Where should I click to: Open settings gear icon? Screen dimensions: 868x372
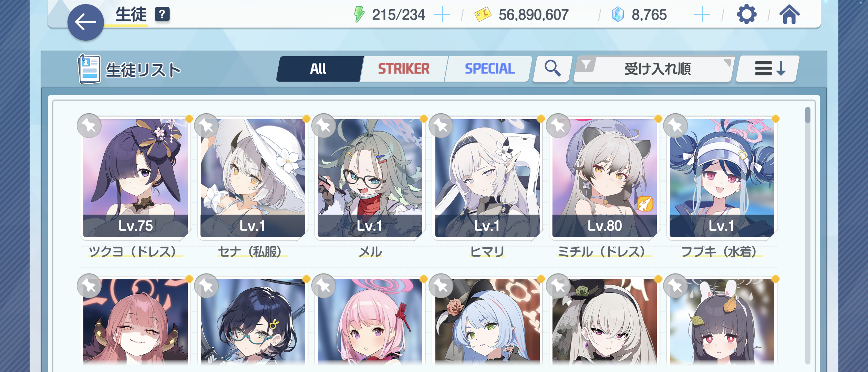[x=746, y=15]
